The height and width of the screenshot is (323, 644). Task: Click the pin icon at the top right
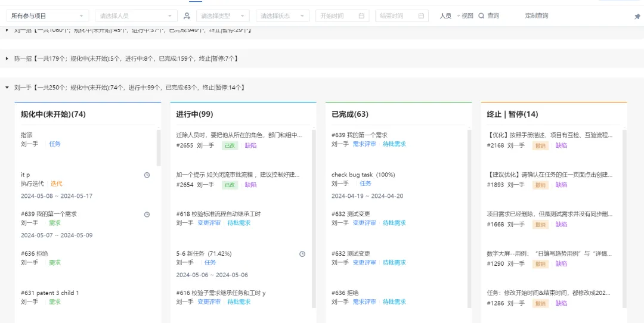[x=637, y=17]
